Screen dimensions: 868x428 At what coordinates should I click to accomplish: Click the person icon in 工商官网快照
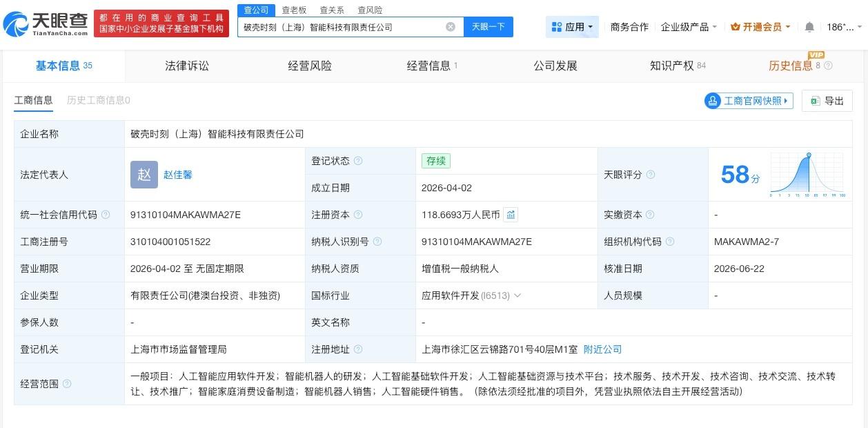click(x=713, y=101)
